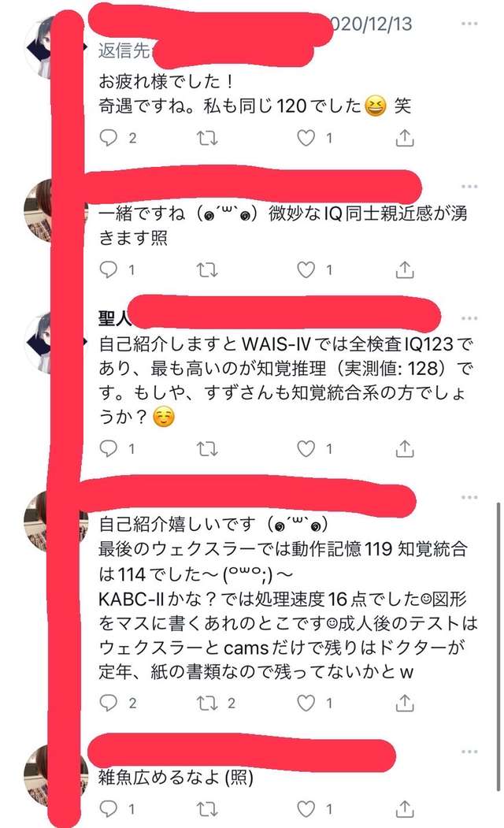Viewport: 504px width, 828px height.
Task: Open more options on first tweet
Action: coord(469,24)
